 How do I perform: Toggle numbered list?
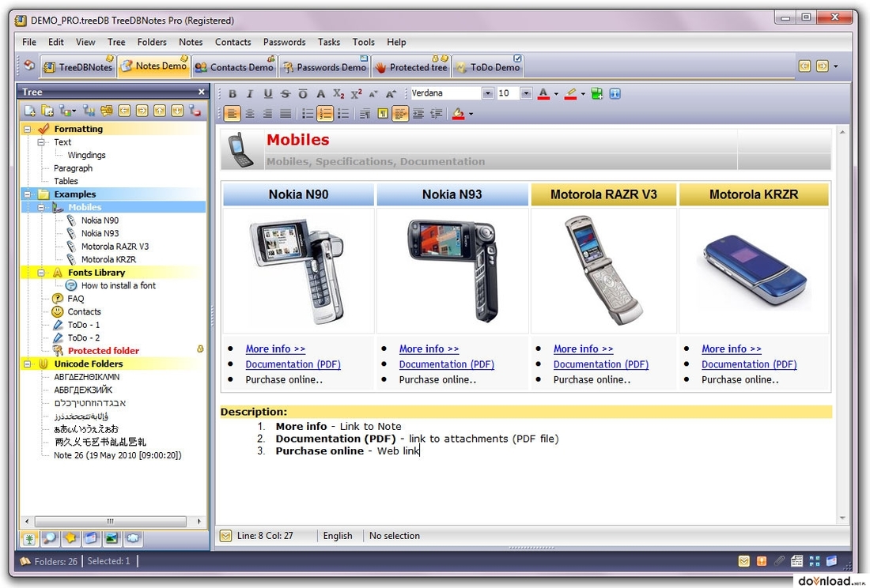click(x=325, y=114)
